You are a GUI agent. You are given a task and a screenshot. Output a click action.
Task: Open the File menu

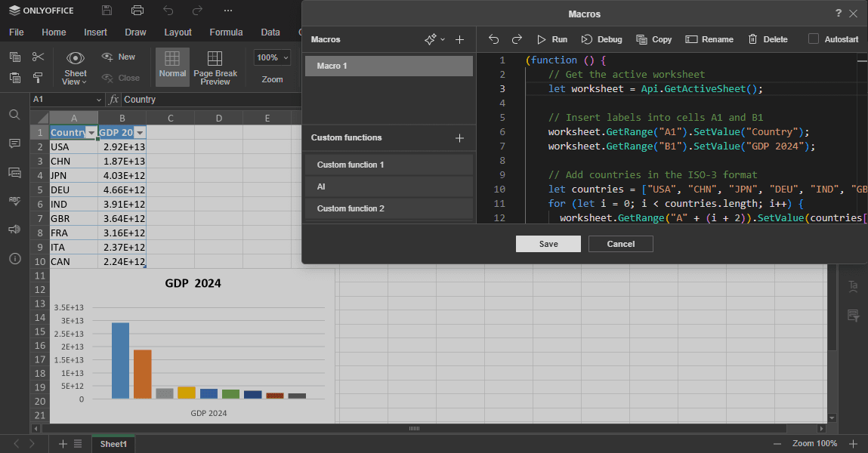(17, 32)
